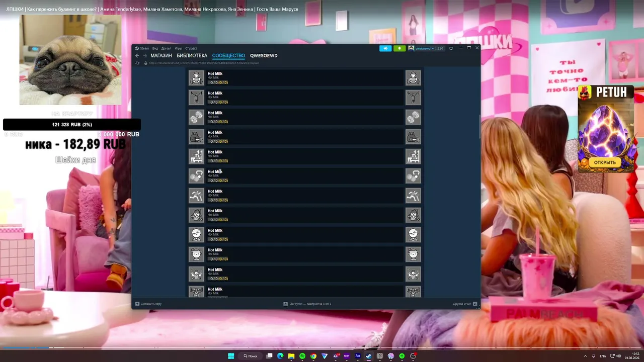This screenshot has width=644, height=362.
Task: Click the gym machine achievement icon beside Hot Milk
Action: (196, 156)
